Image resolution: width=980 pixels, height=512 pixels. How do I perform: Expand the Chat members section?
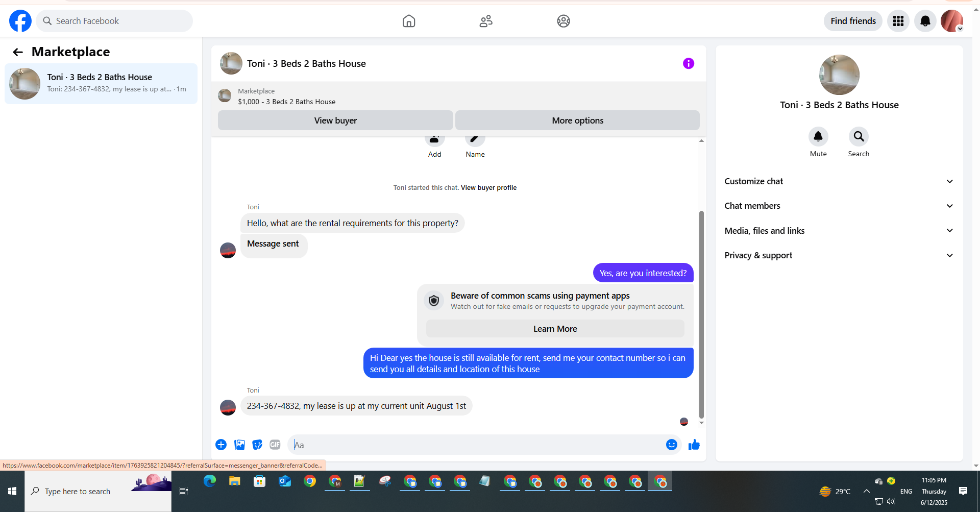click(839, 206)
